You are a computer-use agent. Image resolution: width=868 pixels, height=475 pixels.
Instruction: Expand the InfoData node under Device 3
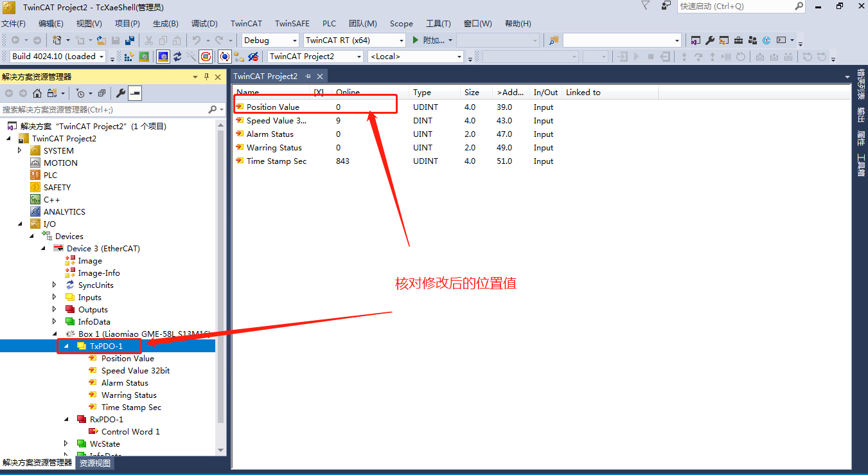(x=55, y=321)
